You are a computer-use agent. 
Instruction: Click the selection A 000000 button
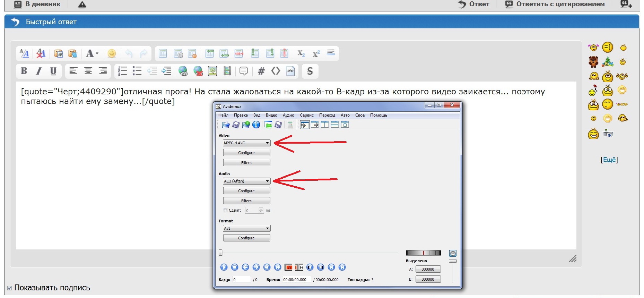pyautogui.click(x=428, y=269)
